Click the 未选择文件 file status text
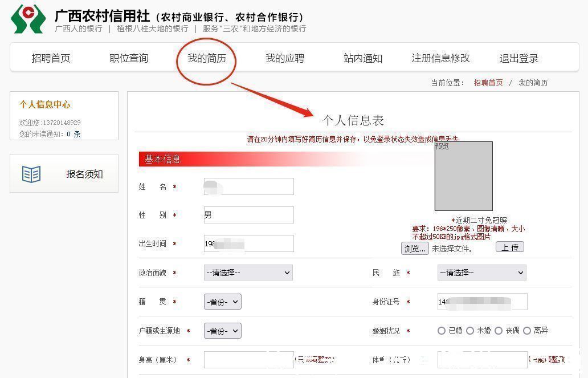This screenshot has height=378, width=588. click(x=452, y=249)
